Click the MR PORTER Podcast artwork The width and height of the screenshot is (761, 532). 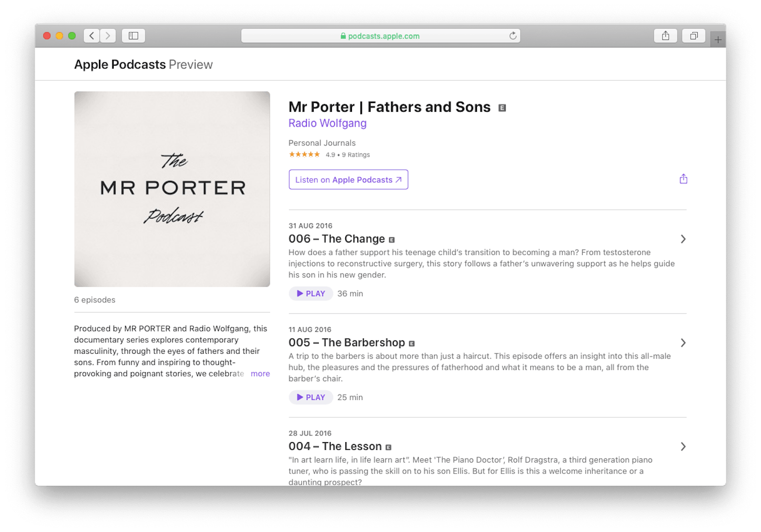coord(172,189)
